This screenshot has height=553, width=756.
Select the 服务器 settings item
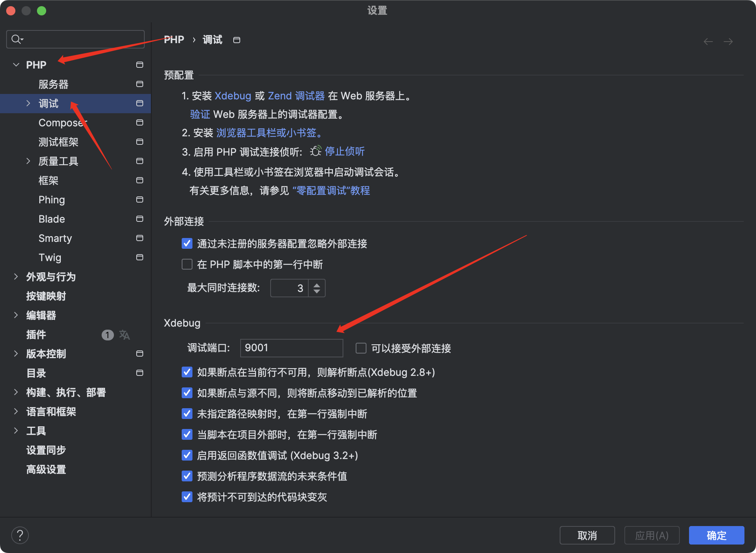[54, 84]
